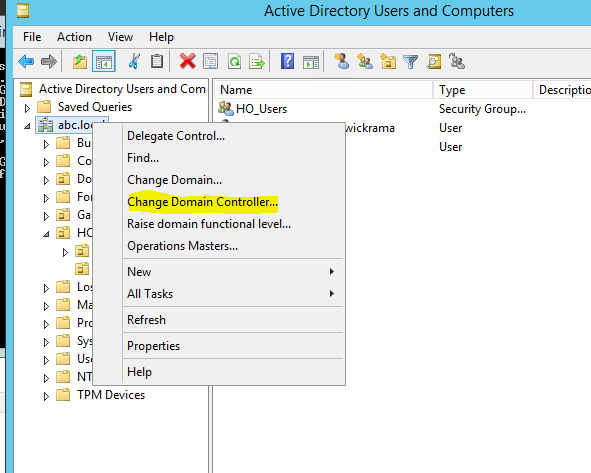Click the Find objects magnifier icon
Viewport: 591px width, 473px height.
click(434, 61)
